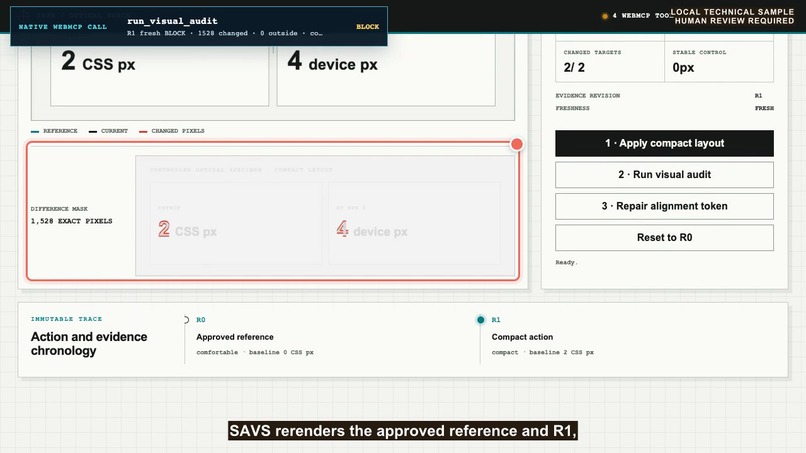806x453 pixels.
Task: Select the R0 trace marker dot
Action: (186, 320)
